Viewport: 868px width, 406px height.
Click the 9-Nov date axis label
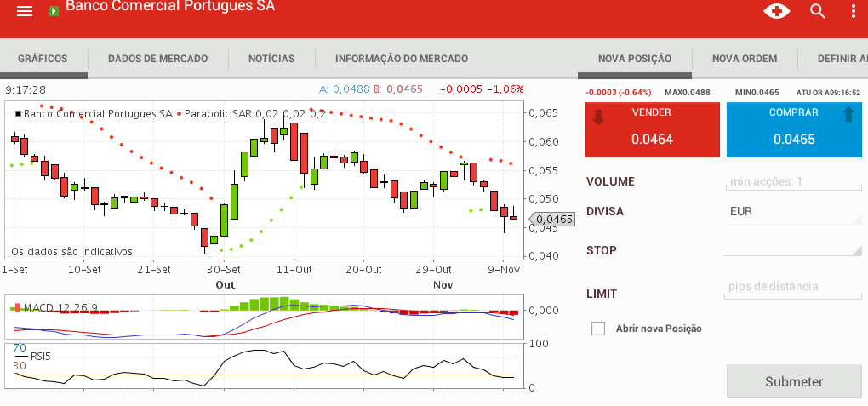pyautogui.click(x=504, y=270)
